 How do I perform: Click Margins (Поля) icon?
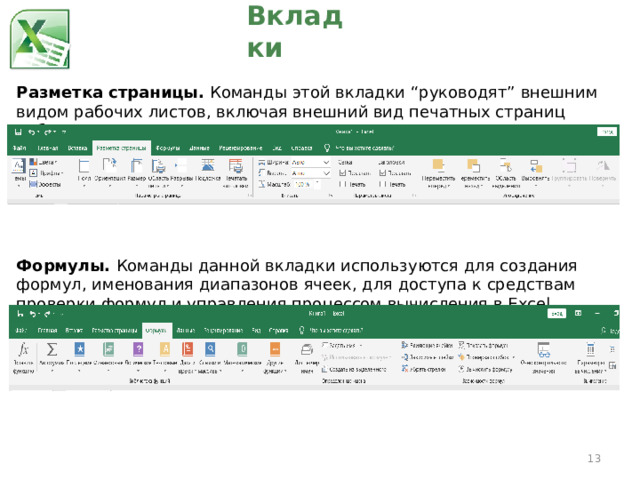pos(84,167)
